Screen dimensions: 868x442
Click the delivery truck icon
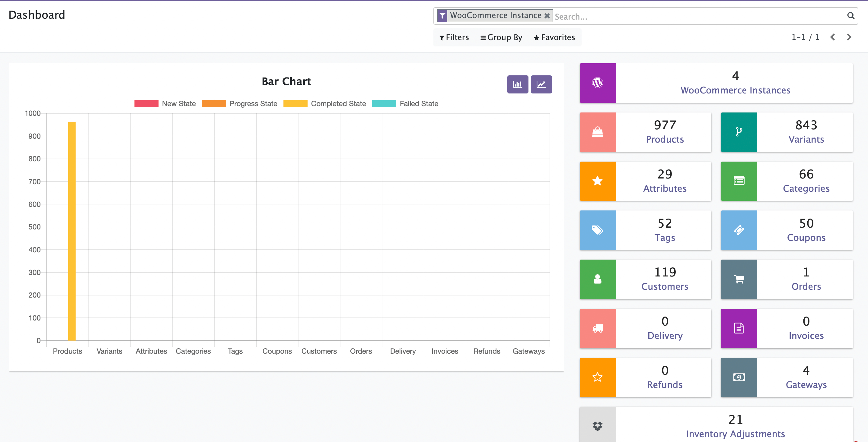pyautogui.click(x=597, y=328)
